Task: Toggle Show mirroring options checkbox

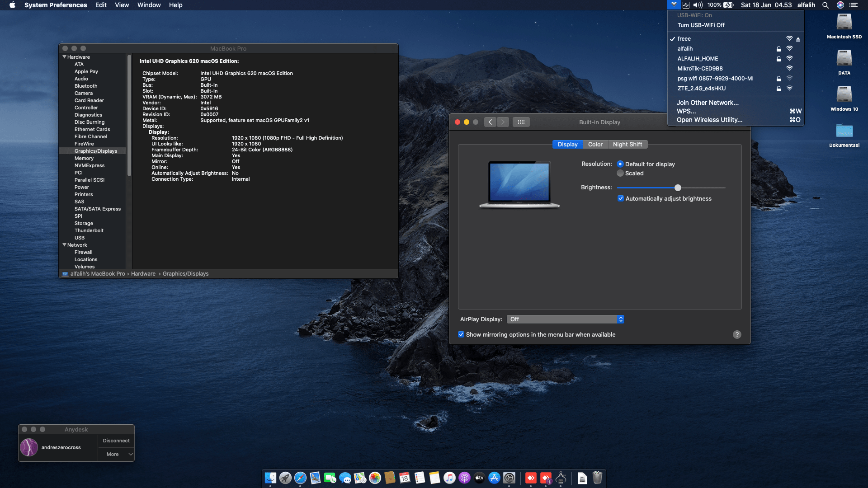Action: point(461,335)
